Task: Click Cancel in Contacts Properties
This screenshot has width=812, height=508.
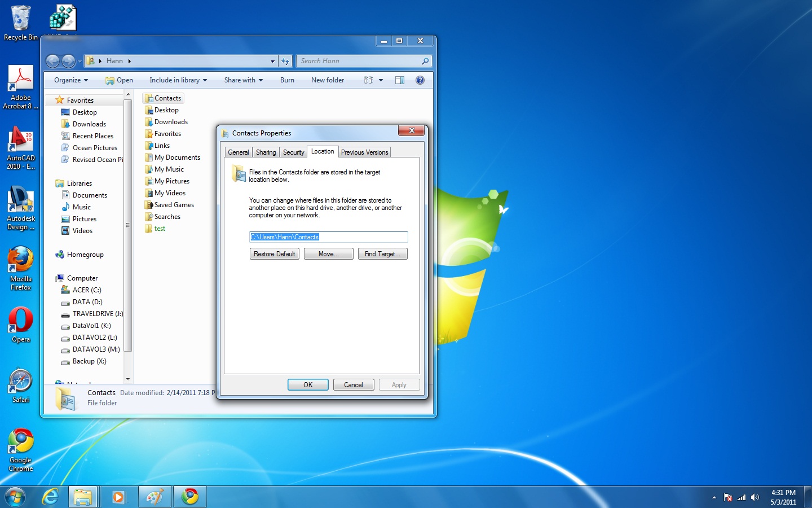Action: tap(354, 385)
